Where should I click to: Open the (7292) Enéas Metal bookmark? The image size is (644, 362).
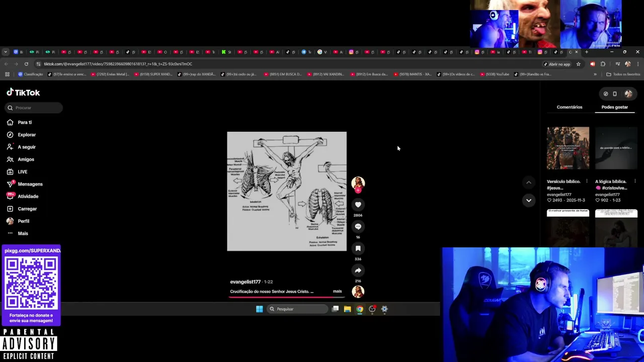(110, 74)
